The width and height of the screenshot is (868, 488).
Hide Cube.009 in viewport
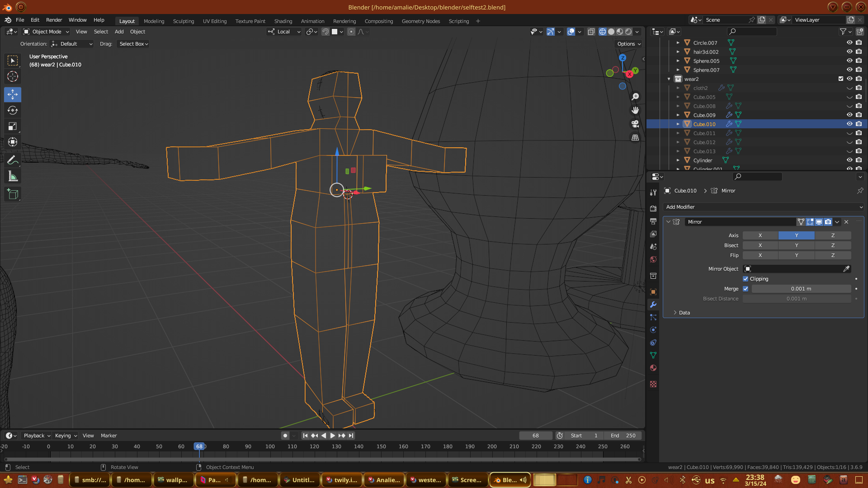click(849, 115)
